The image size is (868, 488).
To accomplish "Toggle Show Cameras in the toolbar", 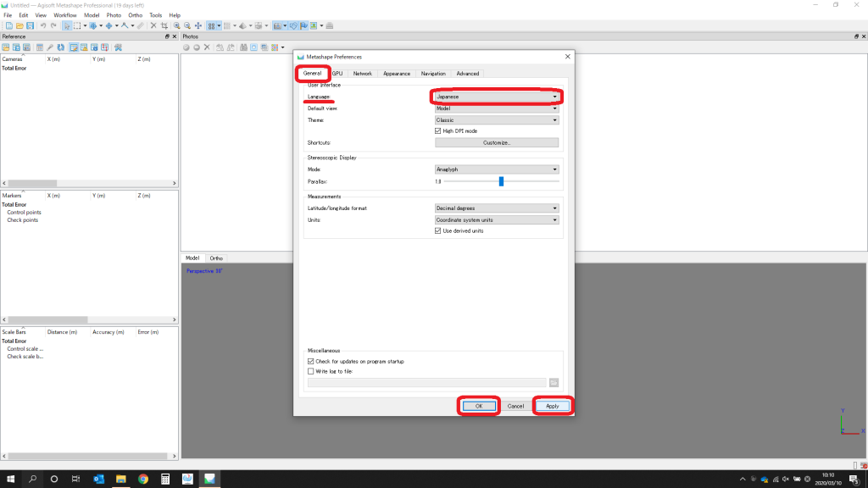I will coord(277,25).
